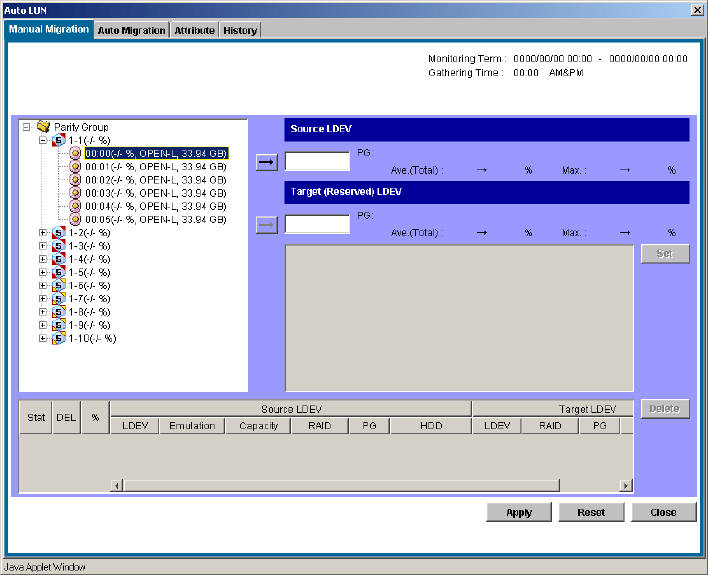Click the parity group 1-1 icon
The image size is (708, 575).
(59, 141)
